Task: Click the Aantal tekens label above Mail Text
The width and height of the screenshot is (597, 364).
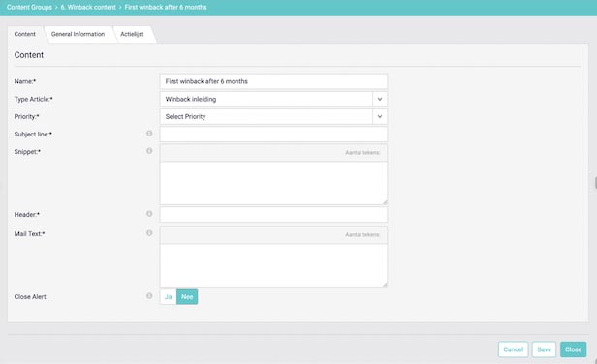Action: (362, 234)
